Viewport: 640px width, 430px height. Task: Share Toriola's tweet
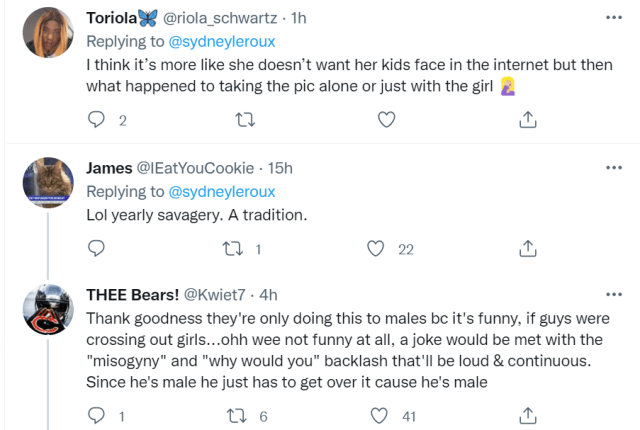pyautogui.click(x=527, y=120)
